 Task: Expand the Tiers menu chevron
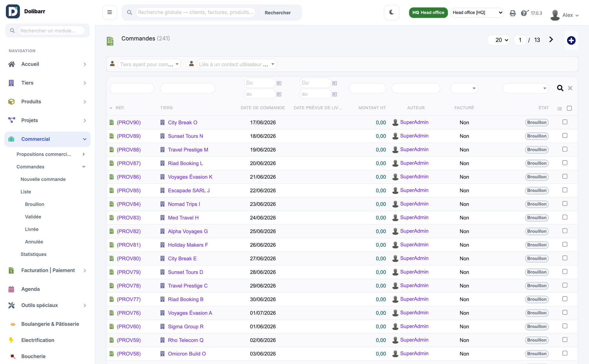pyautogui.click(x=85, y=83)
